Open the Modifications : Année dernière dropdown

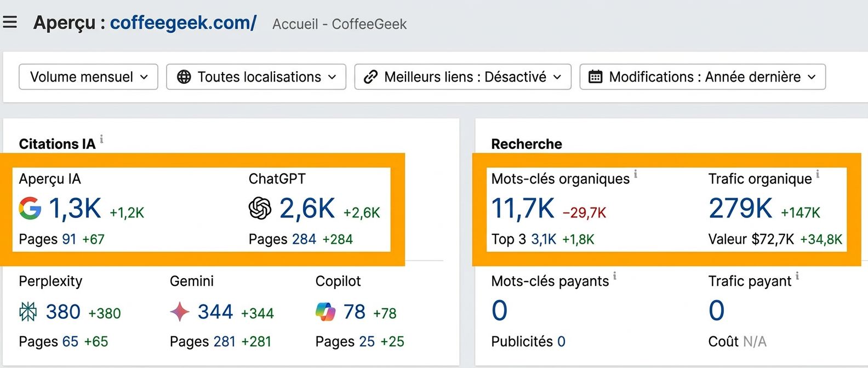(703, 77)
